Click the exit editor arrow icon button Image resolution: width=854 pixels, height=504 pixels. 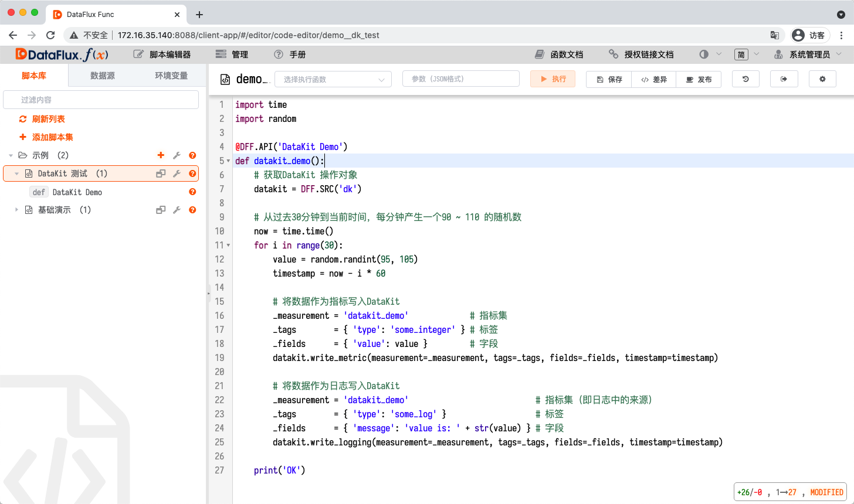[x=784, y=79]
